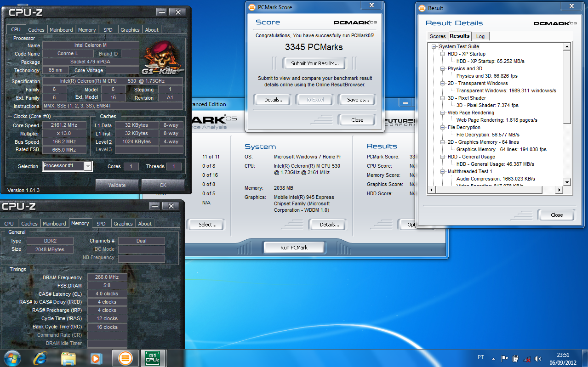Image resolution: width=588 pixels, height=367 pixels.
Task: Switch to Caches tab in upper CPU-Z
Action: tap(36, 30)
